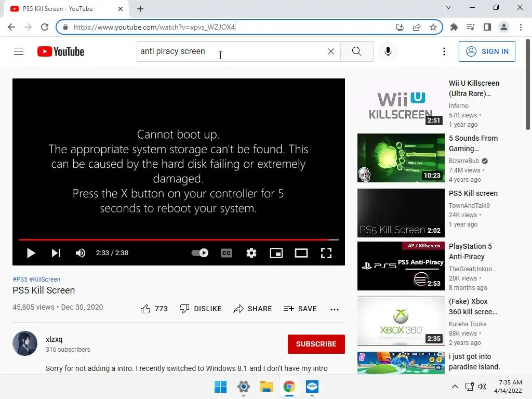Screen dimensions: 532x399
Task: Open the Windows Start menu
Action: pos(220,387)
